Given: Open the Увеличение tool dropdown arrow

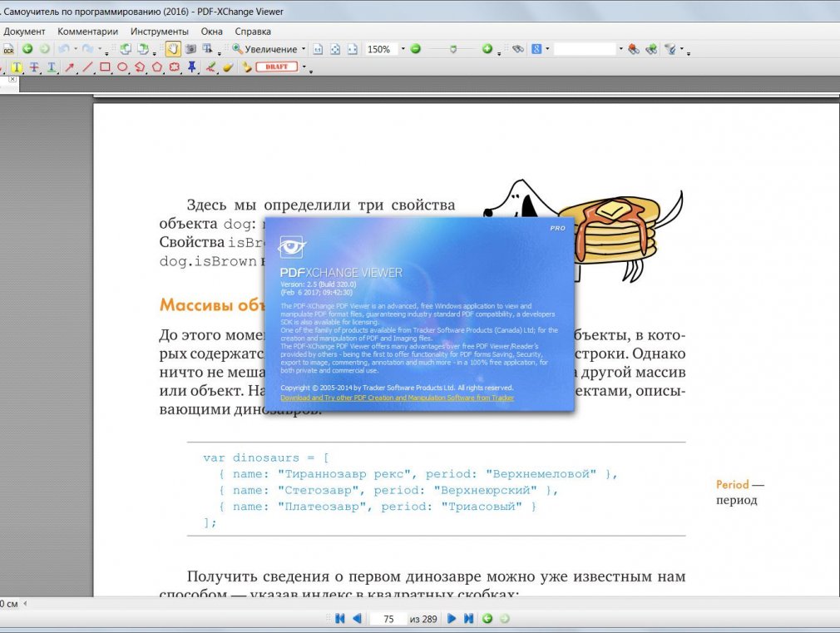Looking at the screenshot, I should tap(304, 49).
